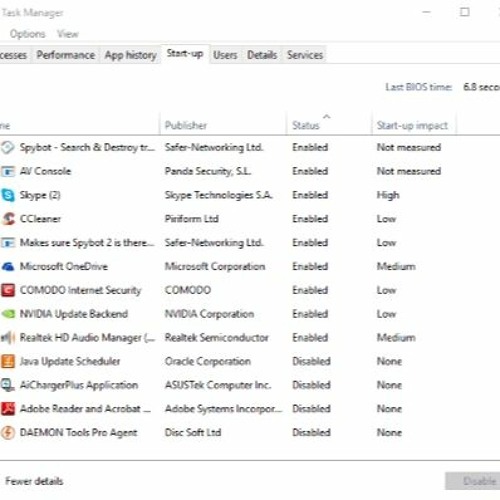Click Not measured impact for AV Console
This screenshot has width=500, height=500.
[x=409, y=171]
